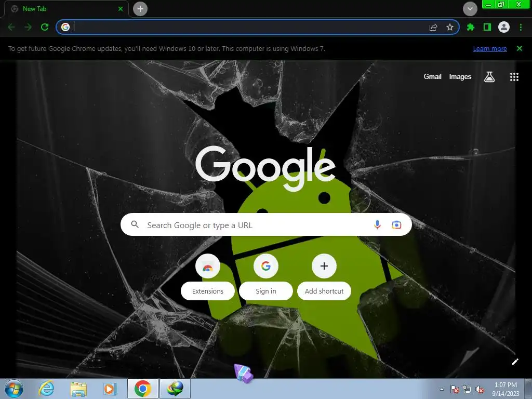Click the Learn more link
532x399 pixels.
[490, 48]
